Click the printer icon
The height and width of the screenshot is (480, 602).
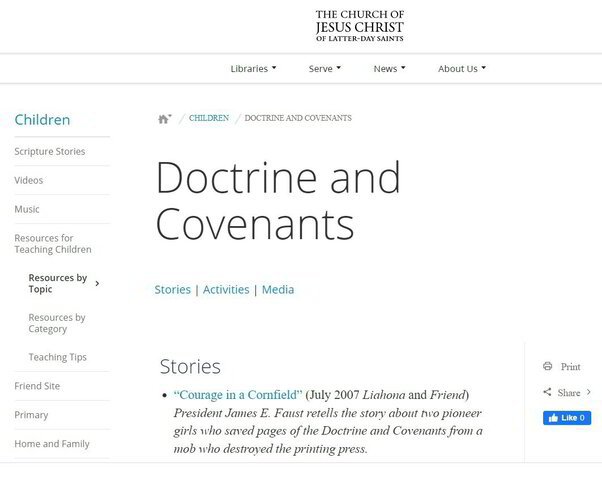[x=547, y=366]
